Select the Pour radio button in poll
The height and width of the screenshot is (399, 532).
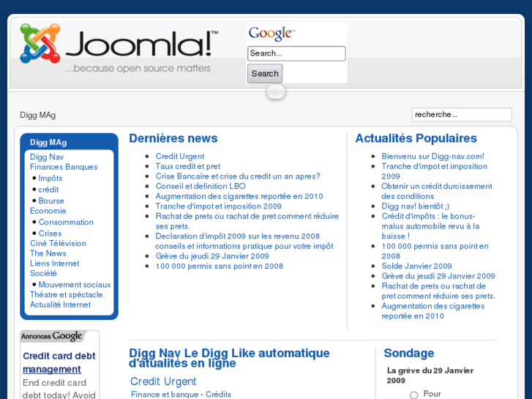(x=413, y=395)
